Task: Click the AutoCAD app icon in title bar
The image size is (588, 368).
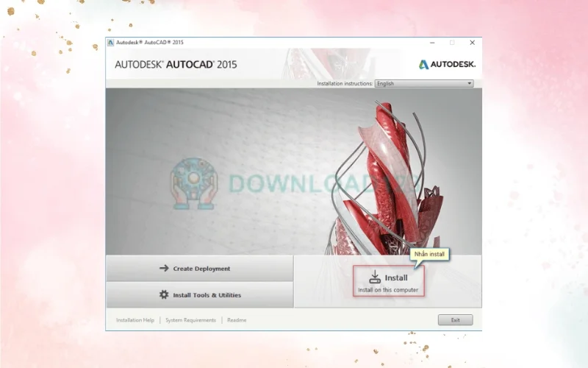Action: point(110,43)
